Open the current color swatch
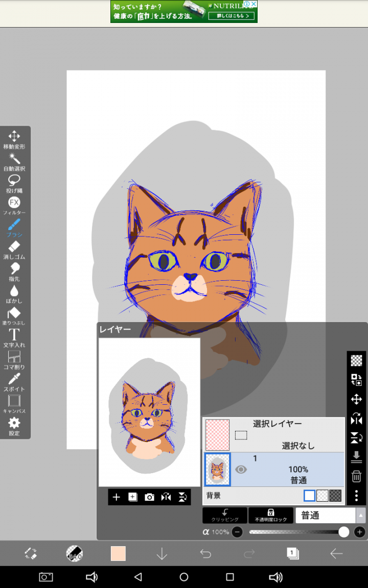368x588 pixels. [x=118, y=554]
